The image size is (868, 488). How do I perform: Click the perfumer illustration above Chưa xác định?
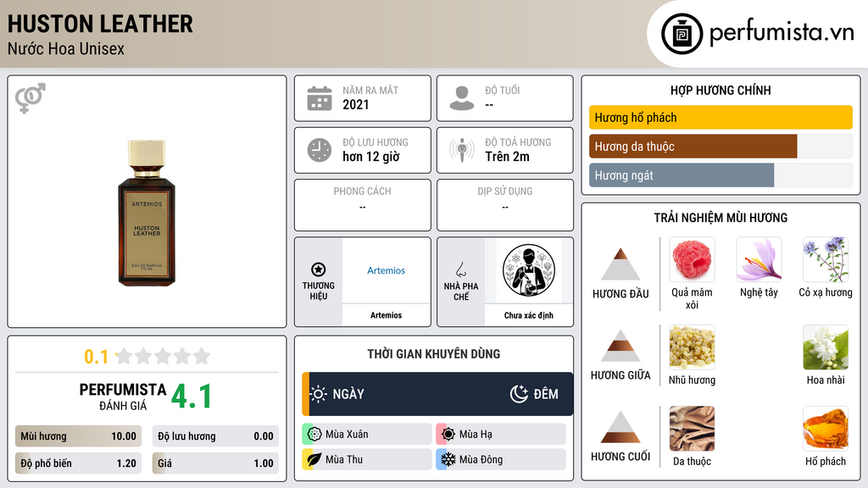(x=529, y=270)
